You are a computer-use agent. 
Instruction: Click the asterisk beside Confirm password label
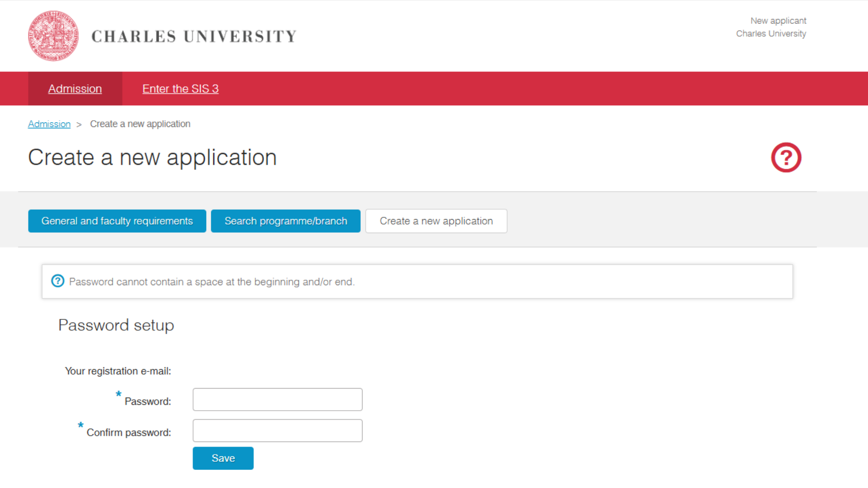click(x=80, y=425)
